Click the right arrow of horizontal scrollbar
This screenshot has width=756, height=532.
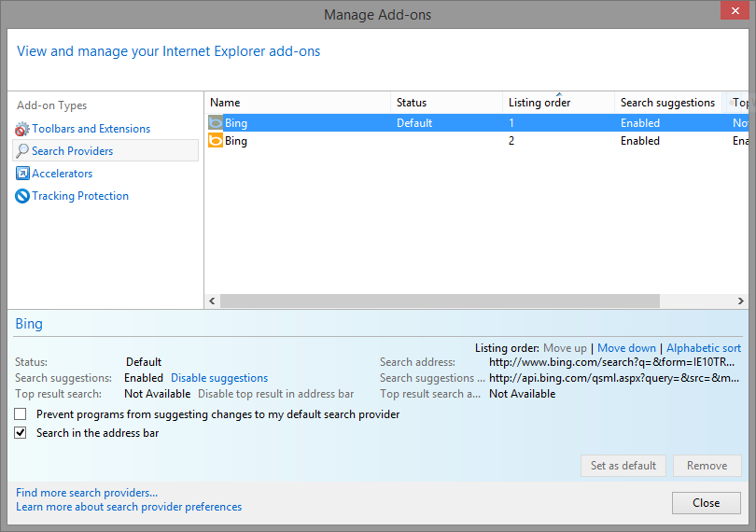[741, 301]
